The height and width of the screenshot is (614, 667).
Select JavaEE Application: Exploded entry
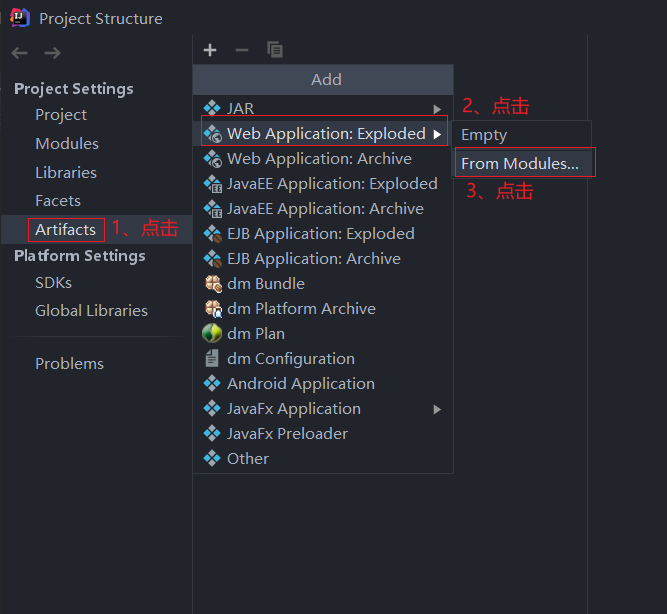click(x=323, y=184)
